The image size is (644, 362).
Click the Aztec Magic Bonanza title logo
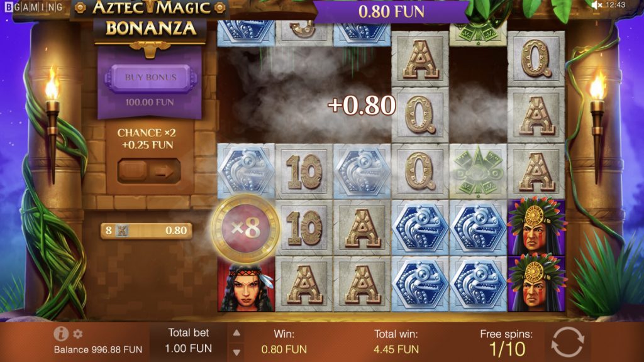[151, 19]
